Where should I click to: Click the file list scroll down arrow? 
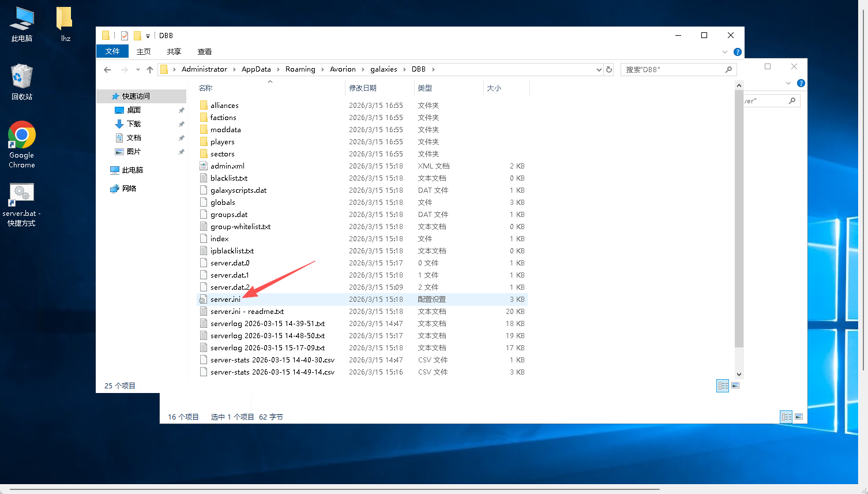[739, 374]
